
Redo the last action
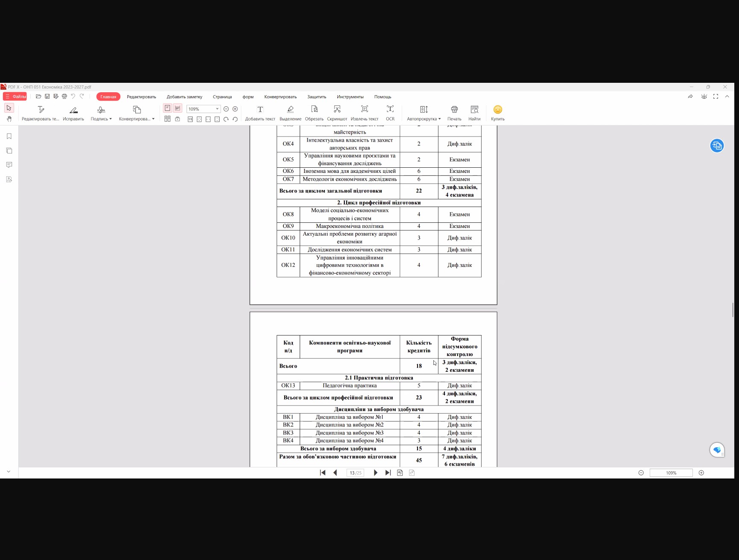(x=82, y=96)
